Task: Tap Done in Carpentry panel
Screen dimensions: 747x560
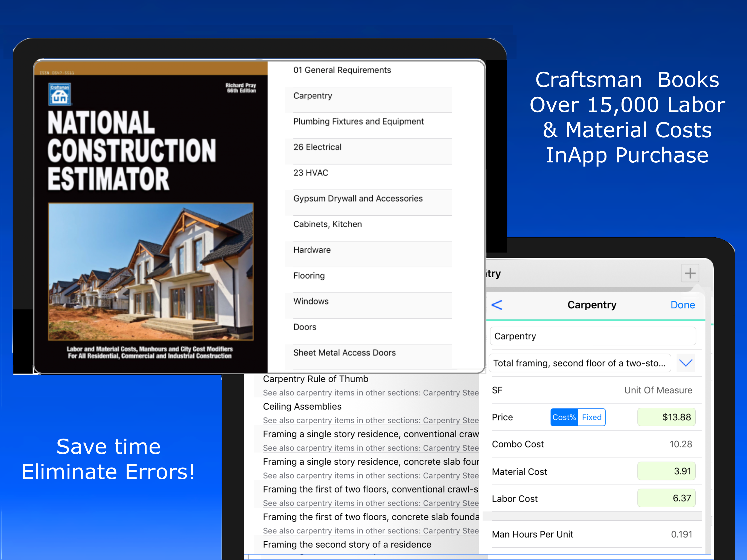Action: pyautogui.click(x=682, y=305)
